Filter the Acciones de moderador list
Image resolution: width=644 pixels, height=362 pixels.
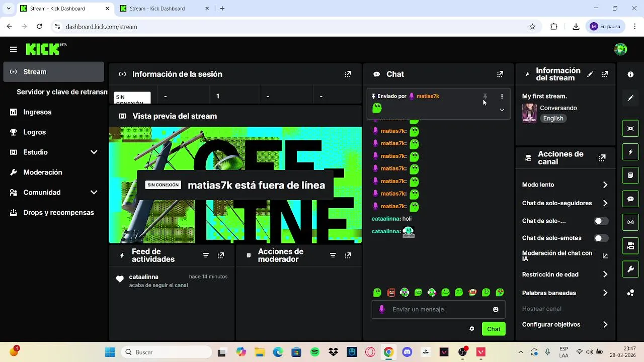(x=333, y=255)
